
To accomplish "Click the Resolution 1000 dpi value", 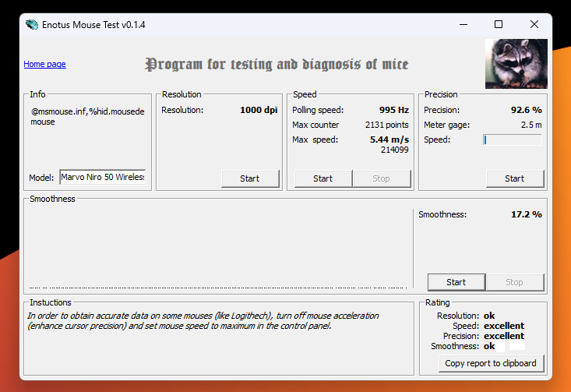I will tap(259, 110).
